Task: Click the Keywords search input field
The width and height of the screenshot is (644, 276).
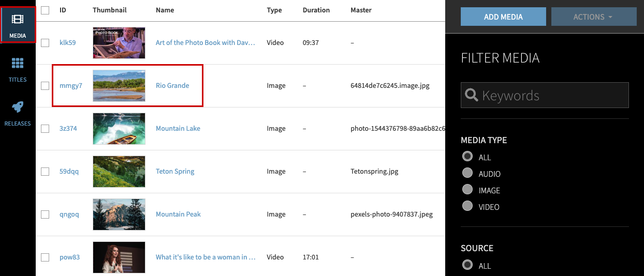Action: pyautogui.click(x=545, y=95)
